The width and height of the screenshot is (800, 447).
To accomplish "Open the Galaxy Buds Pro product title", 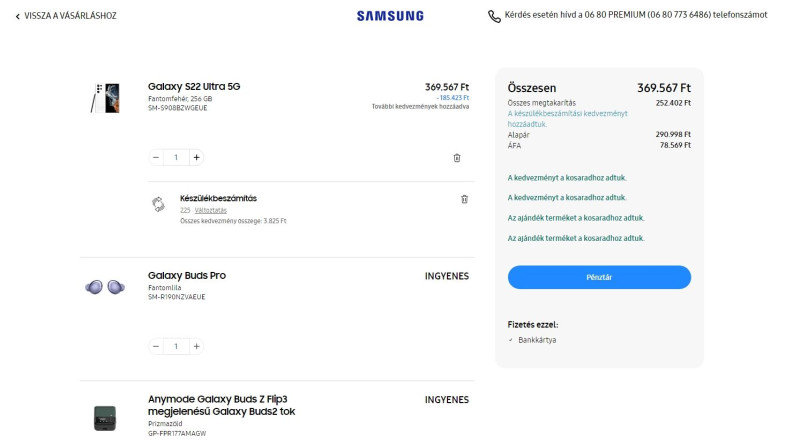I will point(187,276).
